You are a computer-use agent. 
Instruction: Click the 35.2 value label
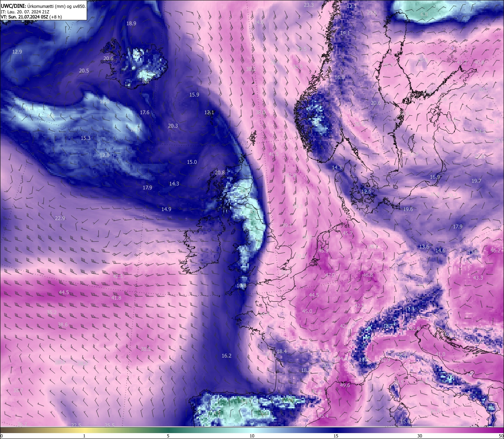52,312
